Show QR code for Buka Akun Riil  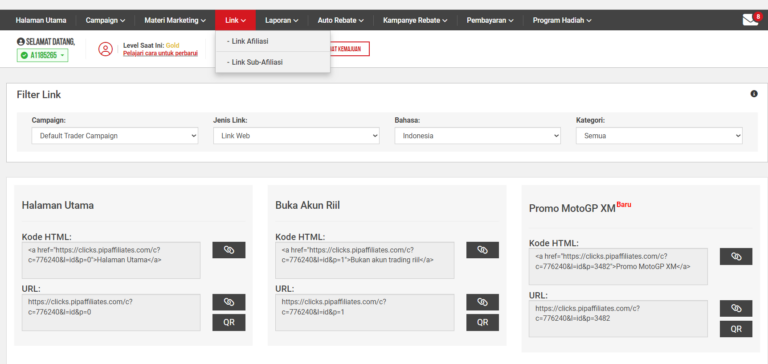[x=482, y=322]
